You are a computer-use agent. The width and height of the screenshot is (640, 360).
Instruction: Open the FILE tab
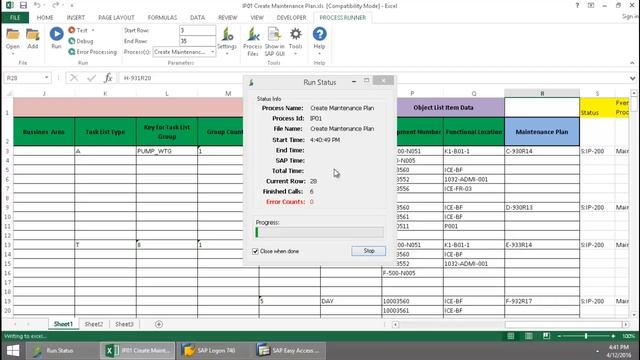pos(15,18)
